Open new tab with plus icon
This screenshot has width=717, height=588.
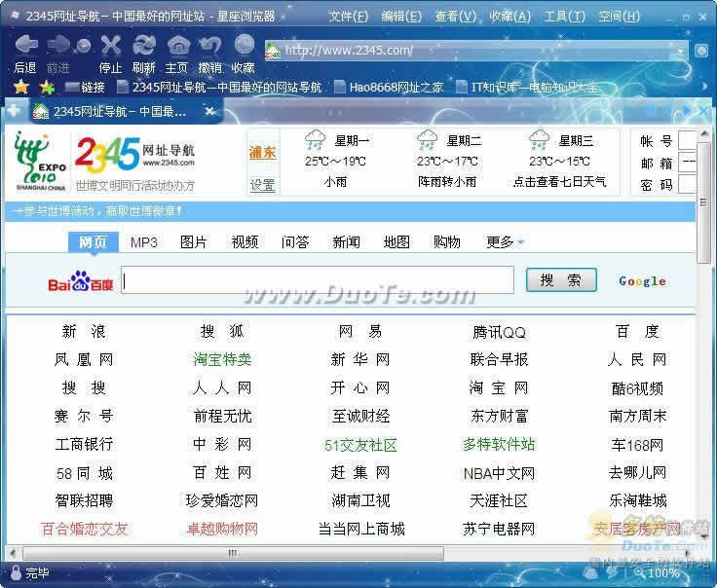tap(14, 110)
